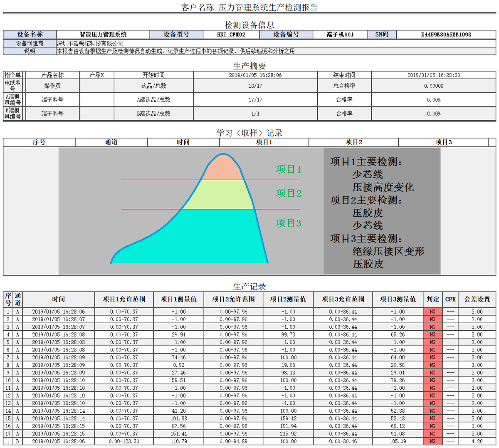499x448 pixels.
Task: Click the 生产记录 section heading
Action: point(249,287)
